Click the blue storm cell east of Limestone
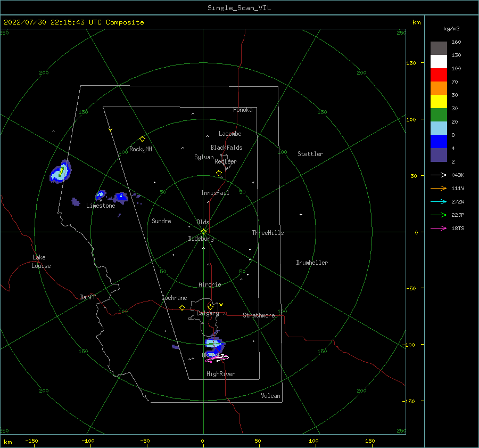This screenshot has width=479, height=448. (x=121, y=198)
